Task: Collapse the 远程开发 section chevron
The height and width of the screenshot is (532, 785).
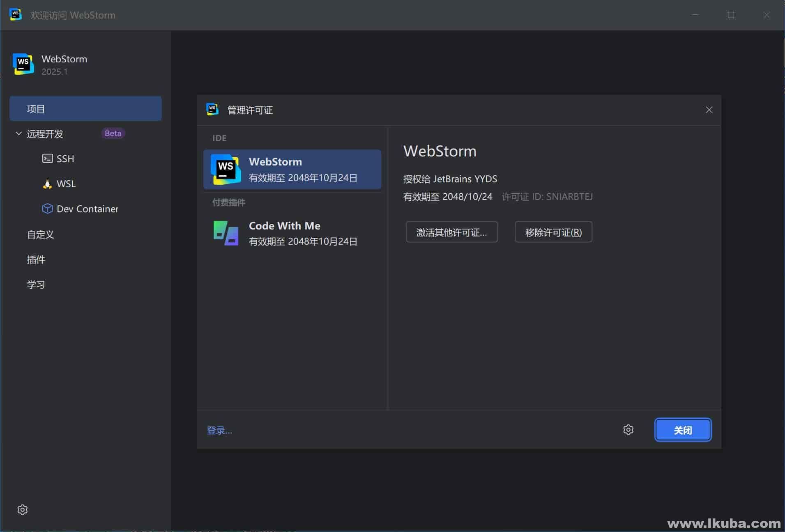Action: click(x=18, y=133)
